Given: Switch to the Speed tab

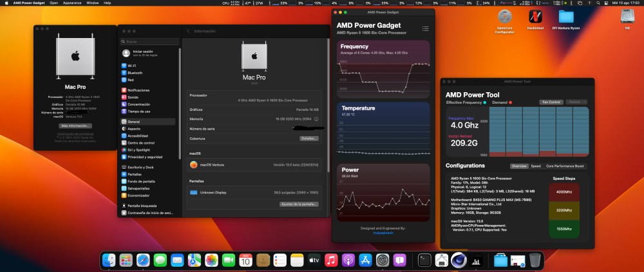Looking at the screenshot, I should click(x=536, y=166).
